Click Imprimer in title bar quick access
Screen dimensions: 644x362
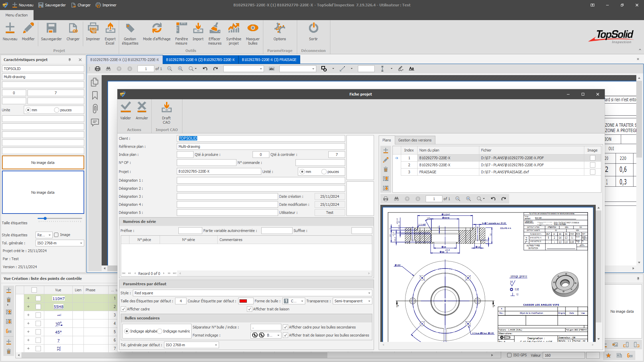click(x=106, y=5)
